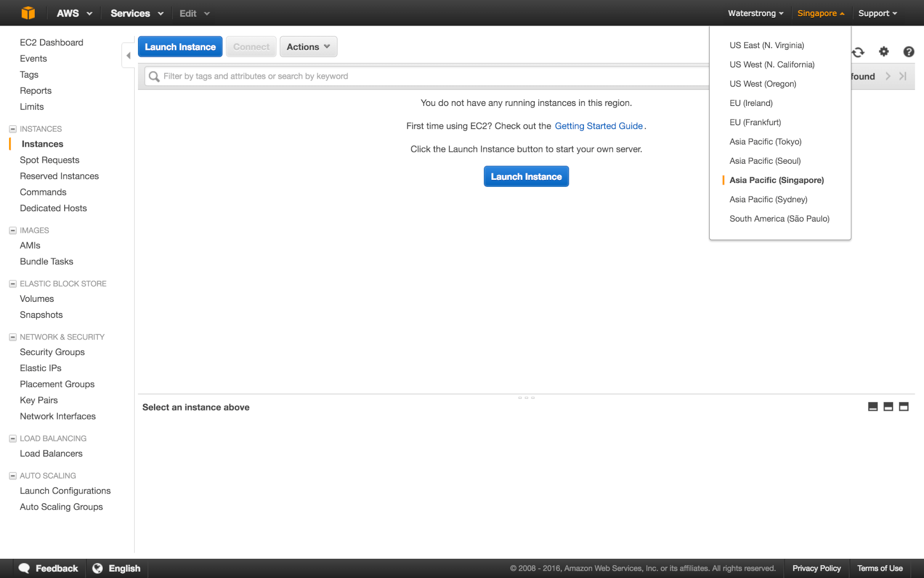
Task: Close the Singapore region dropdown
Action: [821, 13]
